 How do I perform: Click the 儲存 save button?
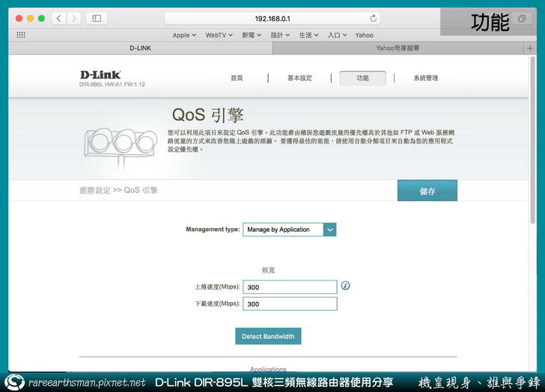tap(427, 191)
